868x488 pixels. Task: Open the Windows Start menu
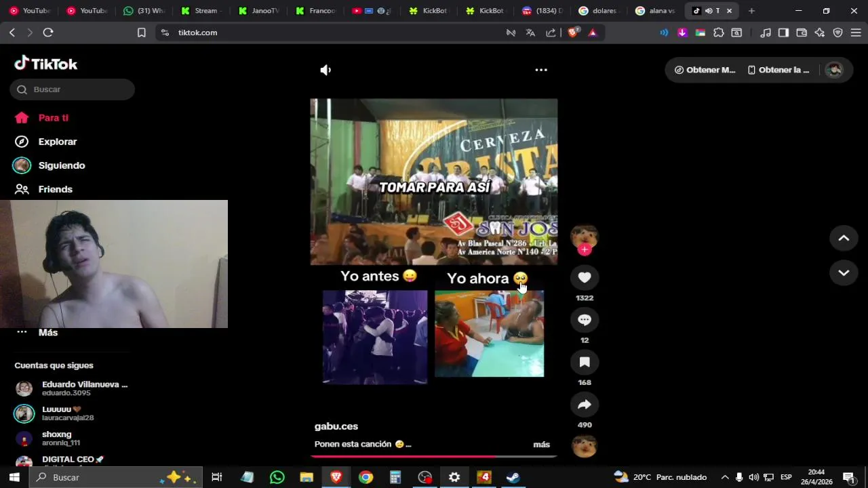coord(14,477)
